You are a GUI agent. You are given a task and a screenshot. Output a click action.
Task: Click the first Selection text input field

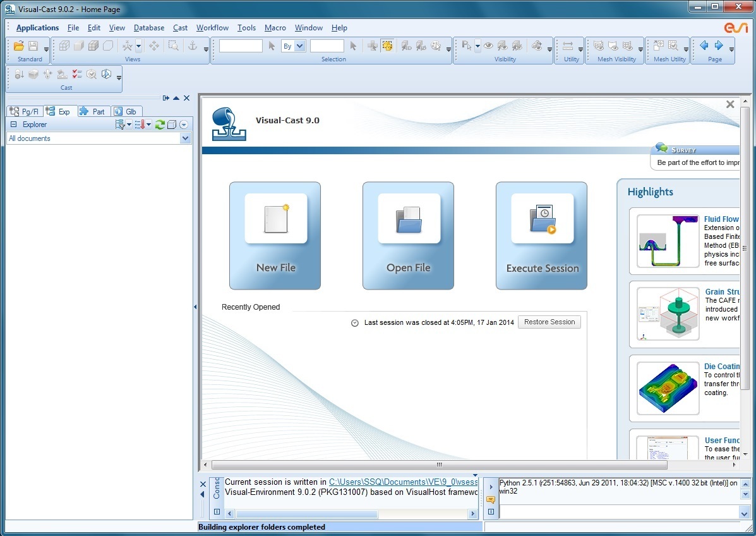241,46
